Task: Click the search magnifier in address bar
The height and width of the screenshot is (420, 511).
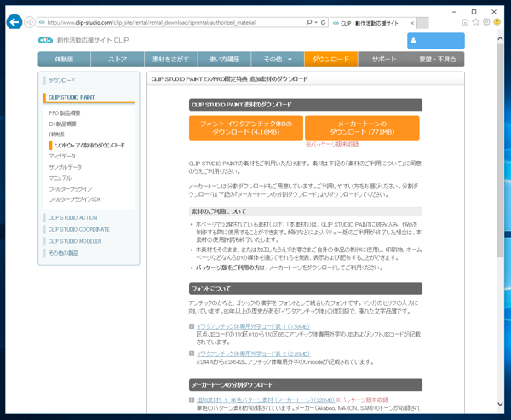Action: [x=308, y=22]
